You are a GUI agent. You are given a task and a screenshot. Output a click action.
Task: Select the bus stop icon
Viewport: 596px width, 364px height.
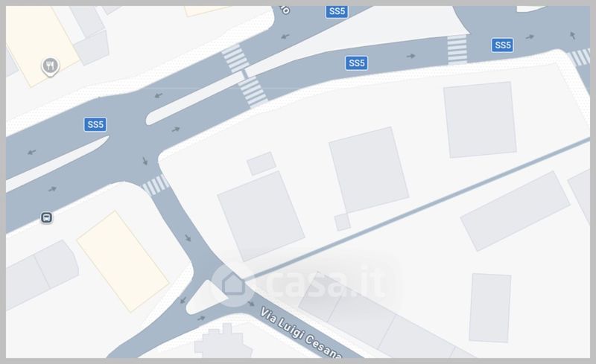coord(46,217)
